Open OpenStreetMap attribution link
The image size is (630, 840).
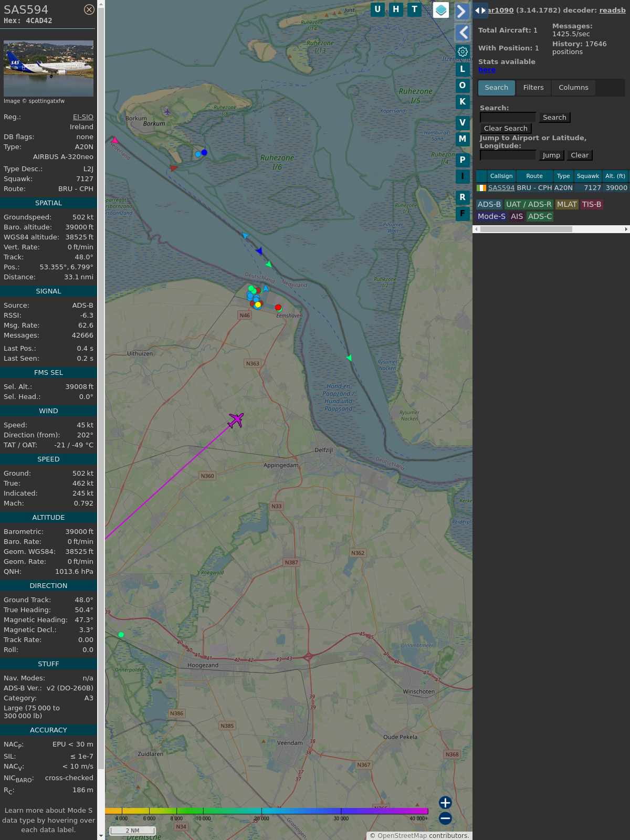pos(402,836)
